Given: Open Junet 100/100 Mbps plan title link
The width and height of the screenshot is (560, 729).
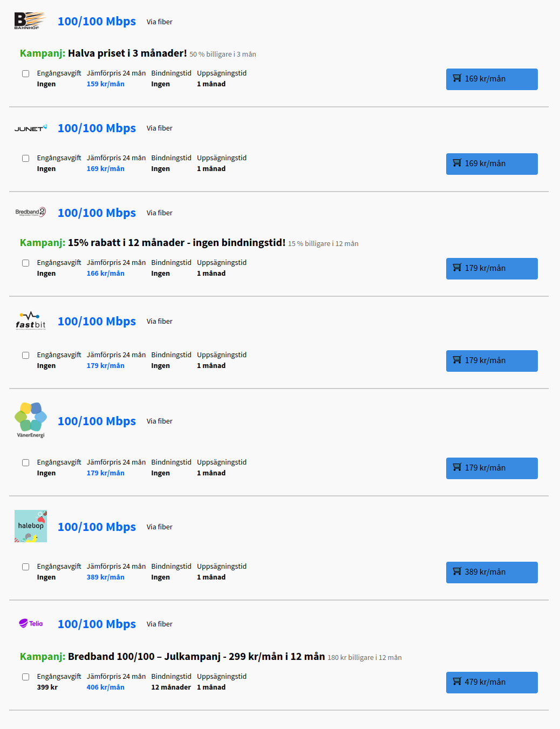Looking at the screenshot, I should (97, 128).
